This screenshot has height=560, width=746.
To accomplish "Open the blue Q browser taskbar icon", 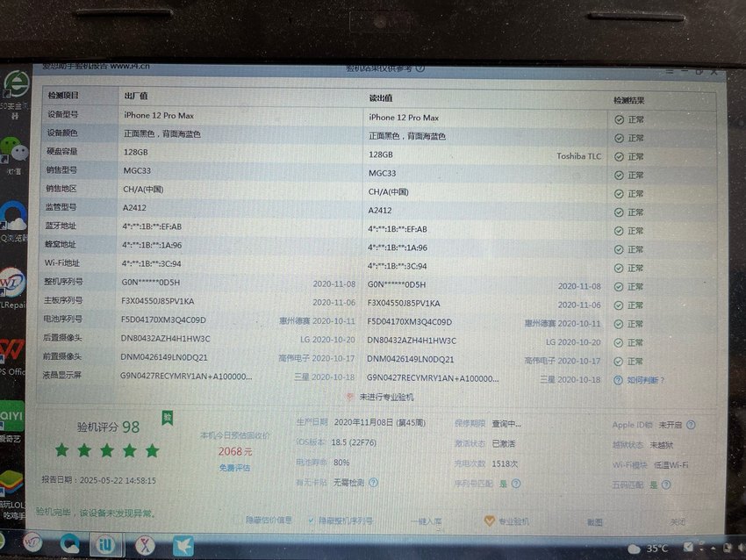I will (69, 542).
